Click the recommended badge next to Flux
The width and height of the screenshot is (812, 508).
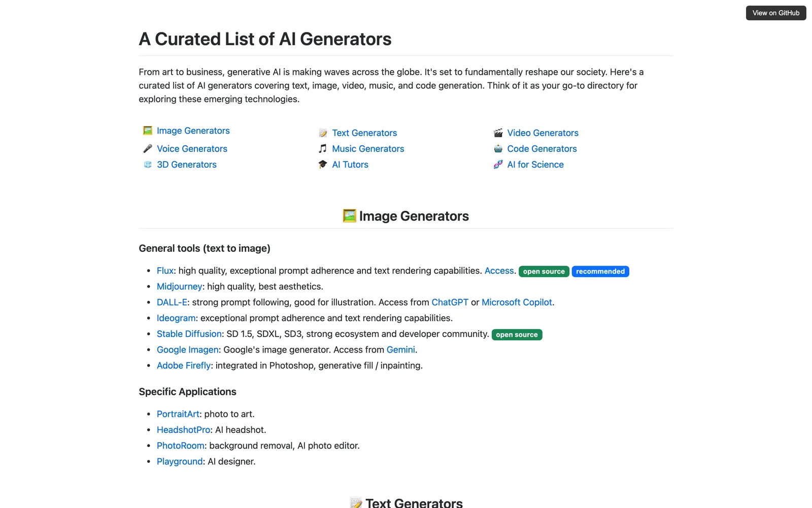point(600,271)
